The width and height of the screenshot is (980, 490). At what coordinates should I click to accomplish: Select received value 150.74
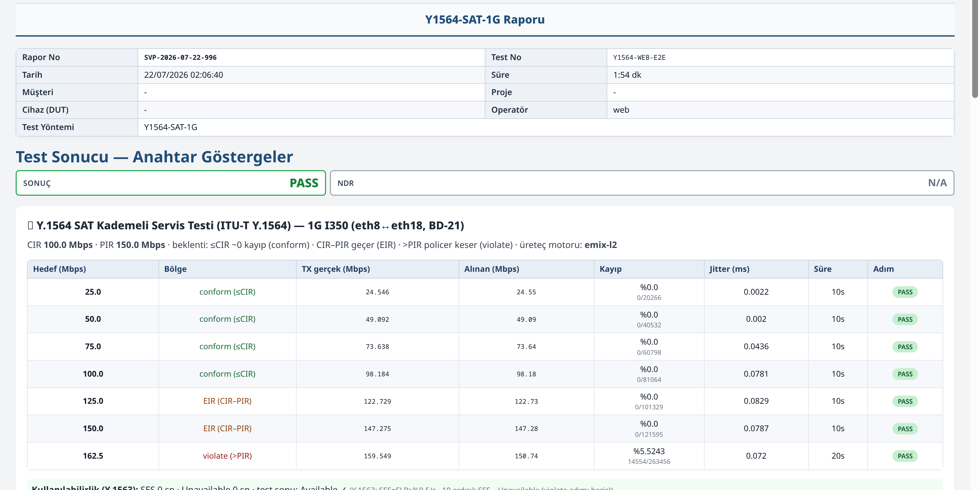click(526, 456)
